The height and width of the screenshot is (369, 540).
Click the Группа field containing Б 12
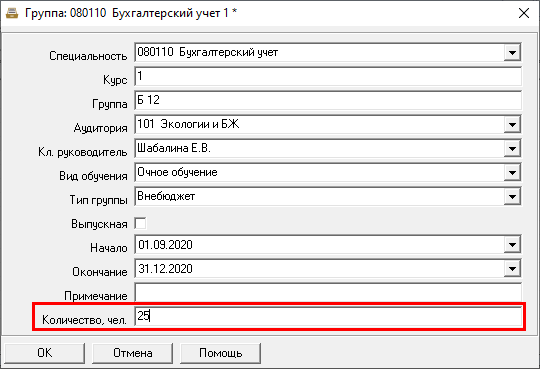tap(328, 101)
